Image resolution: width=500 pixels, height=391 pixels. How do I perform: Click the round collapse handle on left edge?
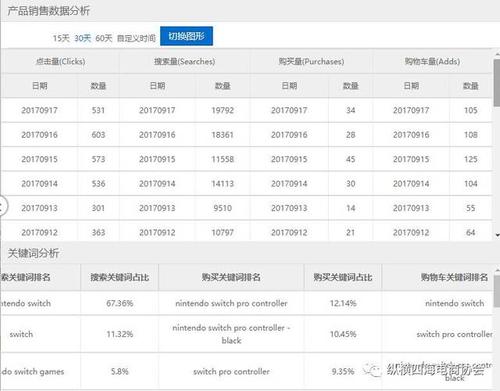coord(3,206)
